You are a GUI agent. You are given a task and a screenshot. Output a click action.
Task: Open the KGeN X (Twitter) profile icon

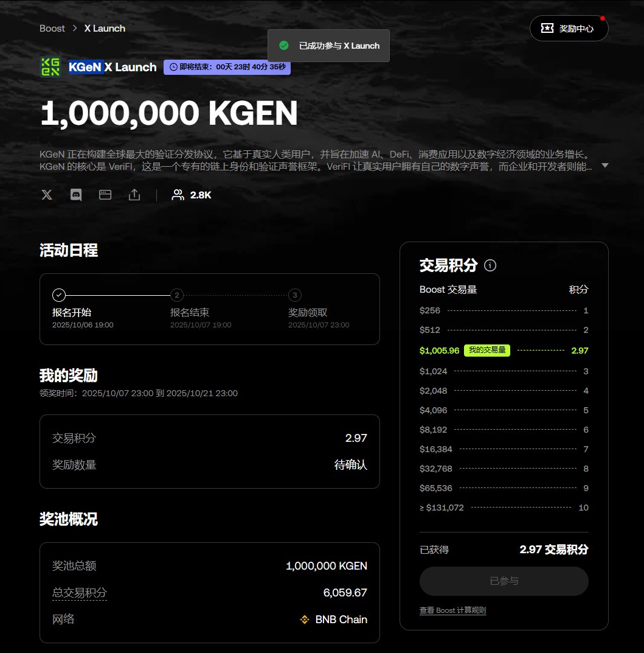coord(47,195)
